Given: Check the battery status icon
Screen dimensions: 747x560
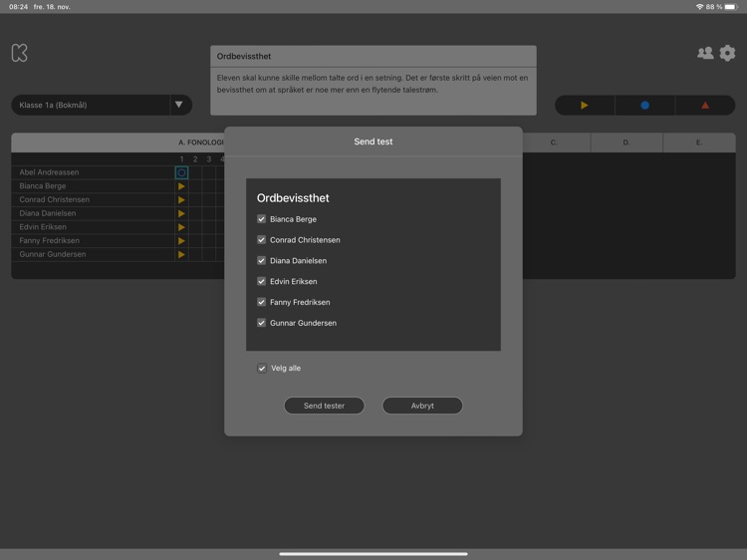Looking at the screenshot, I should click(731, 7).
